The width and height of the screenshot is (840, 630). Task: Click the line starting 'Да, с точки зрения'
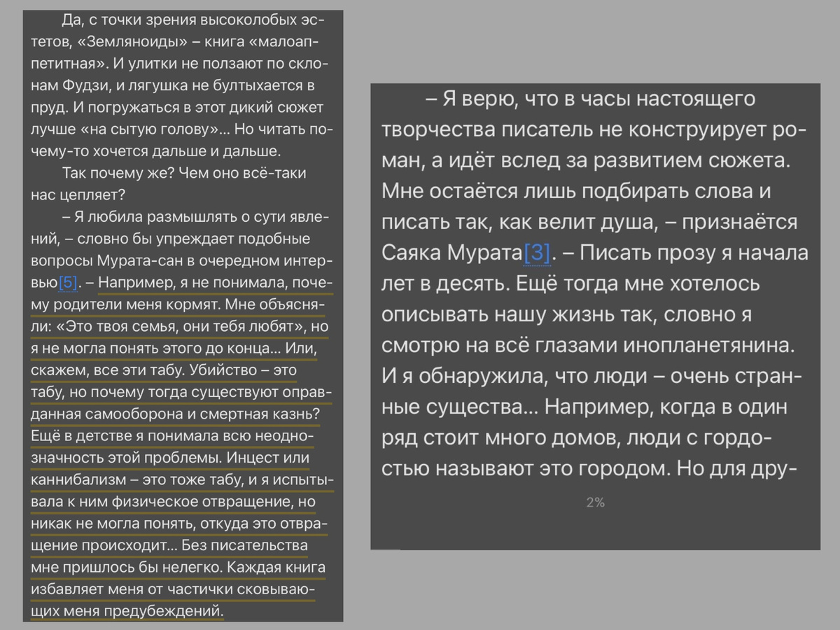pyautogui.click(x=193, y=20)
